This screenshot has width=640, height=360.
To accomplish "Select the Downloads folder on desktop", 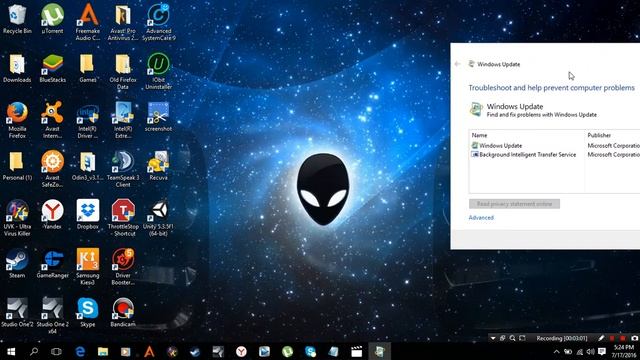I will [x=17, y=68].
